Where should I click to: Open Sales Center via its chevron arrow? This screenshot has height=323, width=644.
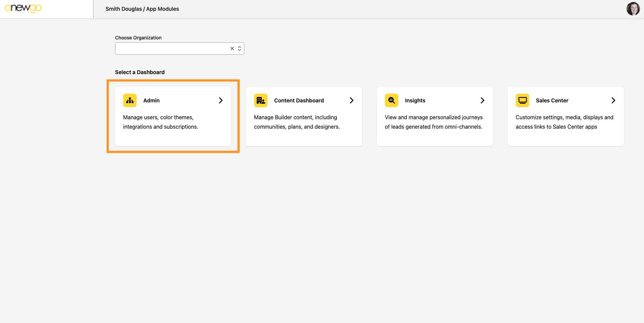pyautogui.click(x=613, y=100)
